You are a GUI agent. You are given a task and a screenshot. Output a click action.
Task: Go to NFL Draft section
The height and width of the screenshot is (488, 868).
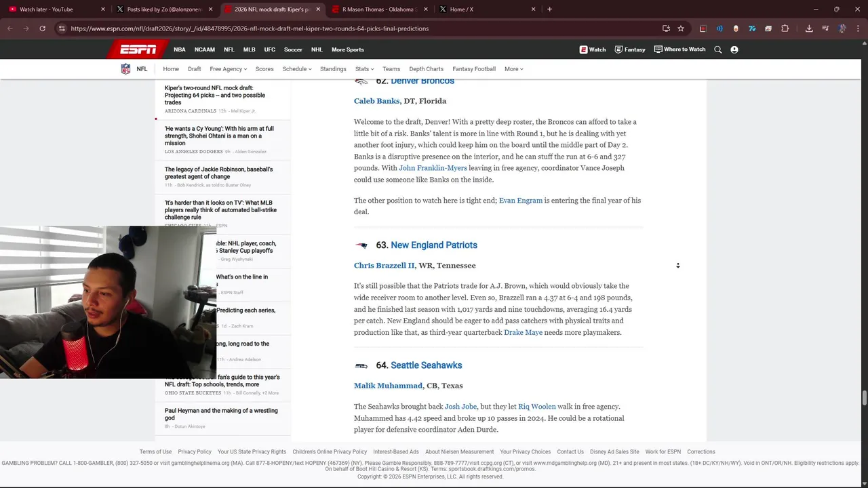tap(195, 69)
